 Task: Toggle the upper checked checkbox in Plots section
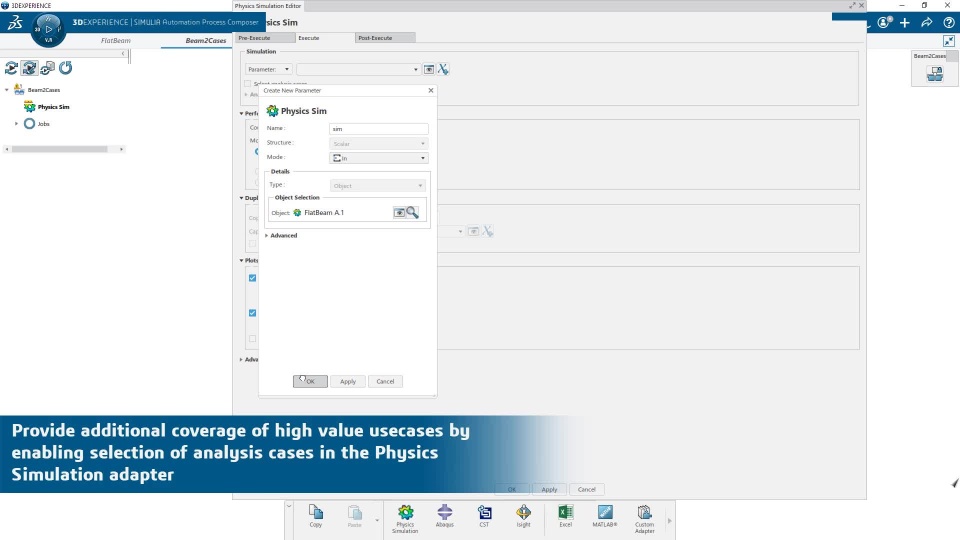pos(252,278)
